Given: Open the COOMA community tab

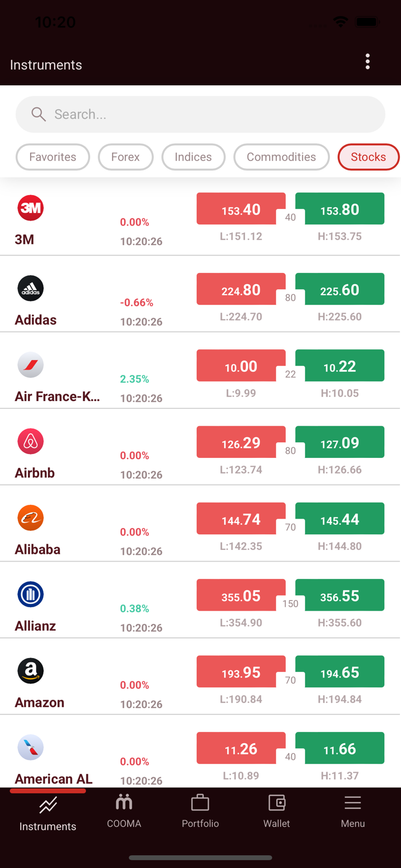Looking at the screenshot, I should point(124,811).
